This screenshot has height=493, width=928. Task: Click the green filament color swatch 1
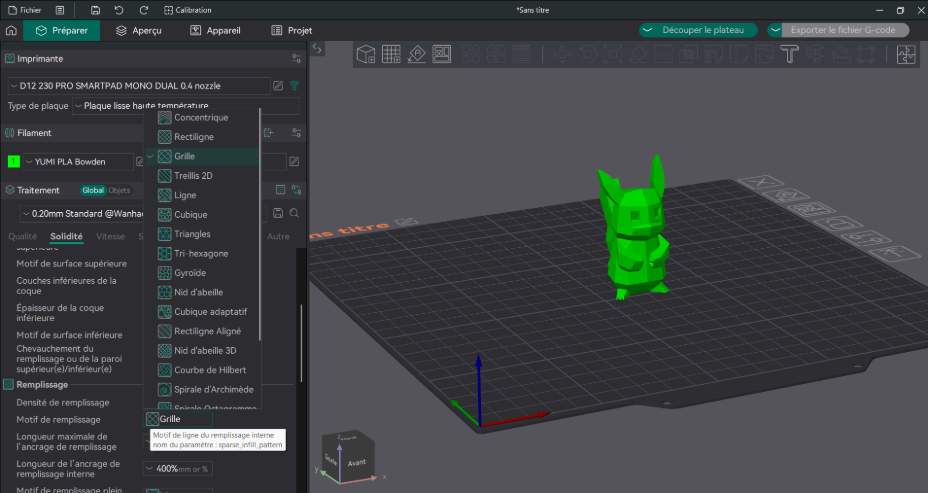pyautogui.click(x=14, y=162)
